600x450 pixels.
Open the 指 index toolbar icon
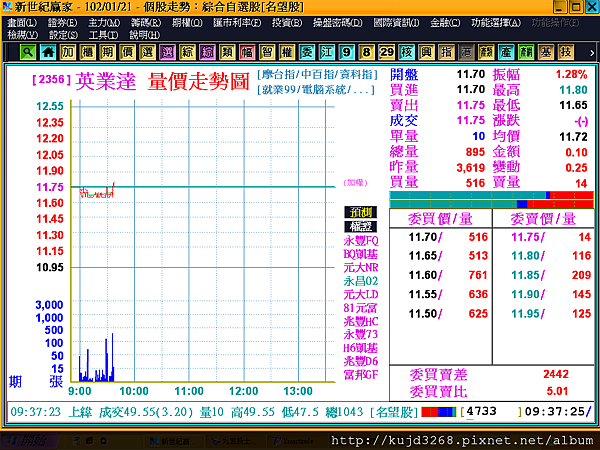coord(446,52)
